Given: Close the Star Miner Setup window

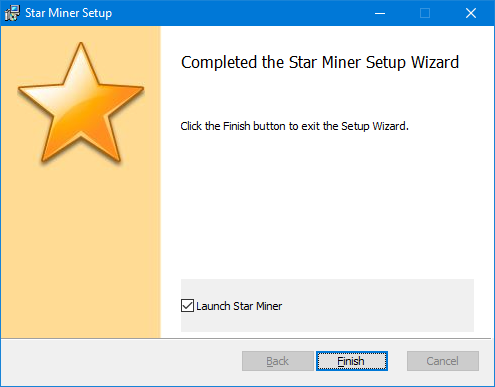Looking at the screenshot, I should coord(471,13).
